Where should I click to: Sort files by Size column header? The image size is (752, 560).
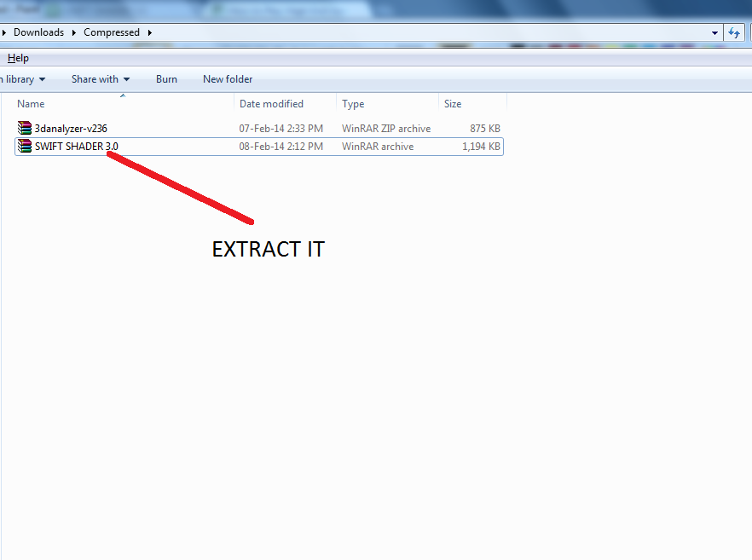[x=473, y=104]
